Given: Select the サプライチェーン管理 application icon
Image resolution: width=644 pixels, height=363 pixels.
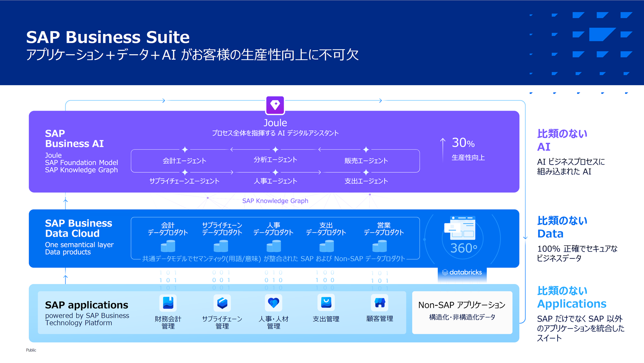Looking at the screenshot, I should click(x=222, y=303).
